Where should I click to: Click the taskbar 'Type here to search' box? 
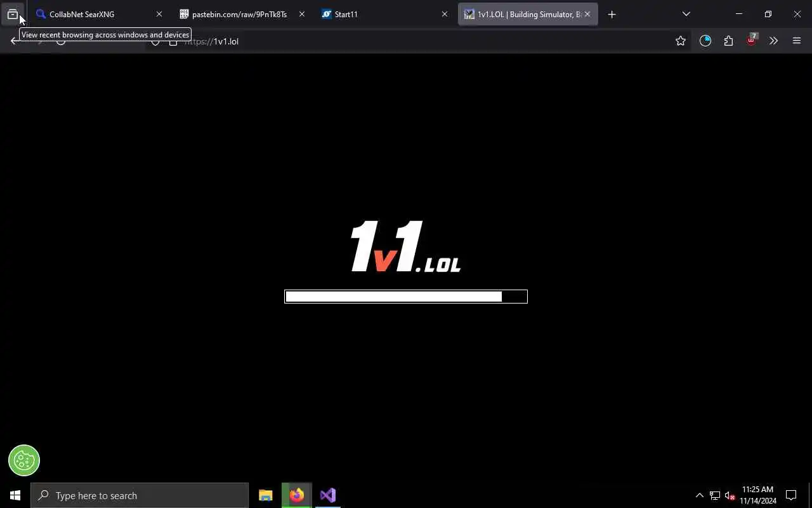[x=140, y=495]
